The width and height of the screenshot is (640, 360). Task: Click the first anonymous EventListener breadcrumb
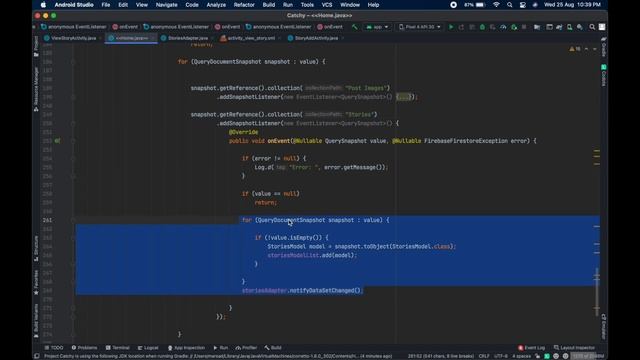pos(74,27)
